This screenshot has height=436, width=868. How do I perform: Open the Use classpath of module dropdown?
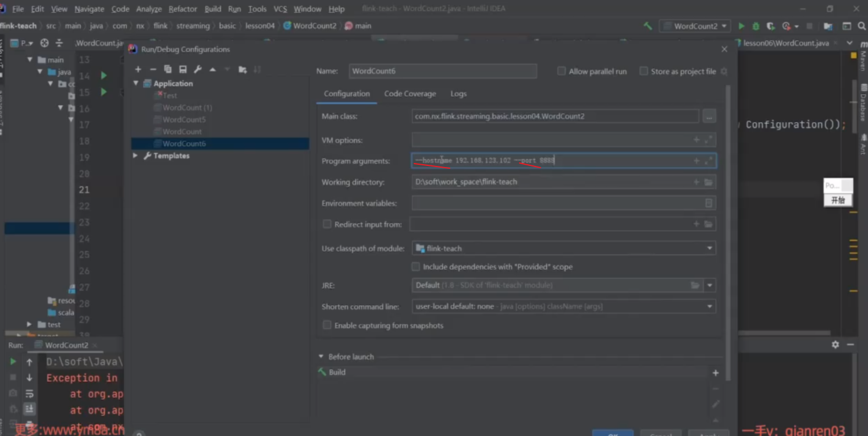[563, 249]
